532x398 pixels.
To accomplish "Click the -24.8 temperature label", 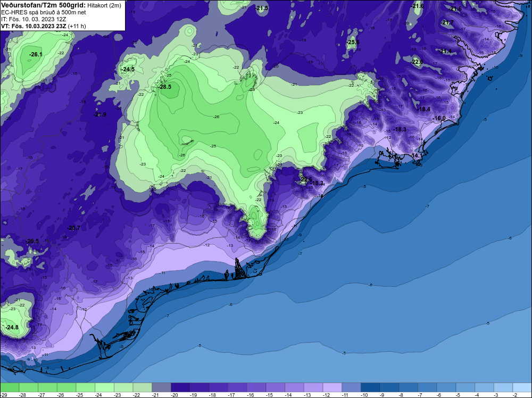I will pyautogui.click(x=12, y=327).
